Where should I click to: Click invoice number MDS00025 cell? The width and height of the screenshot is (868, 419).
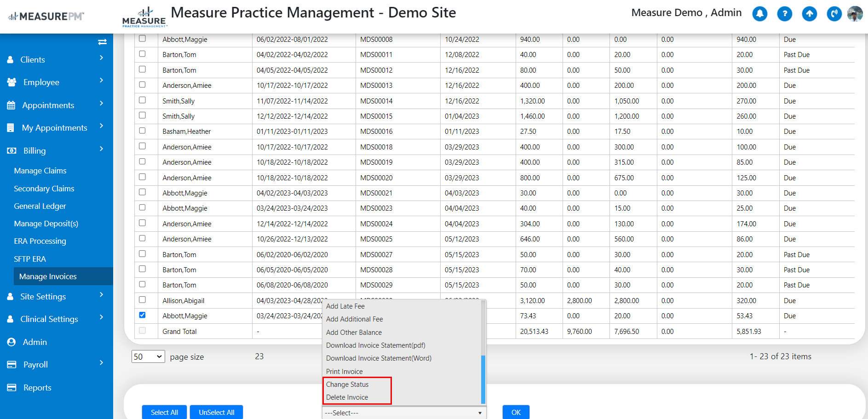[x=398, y=239]
